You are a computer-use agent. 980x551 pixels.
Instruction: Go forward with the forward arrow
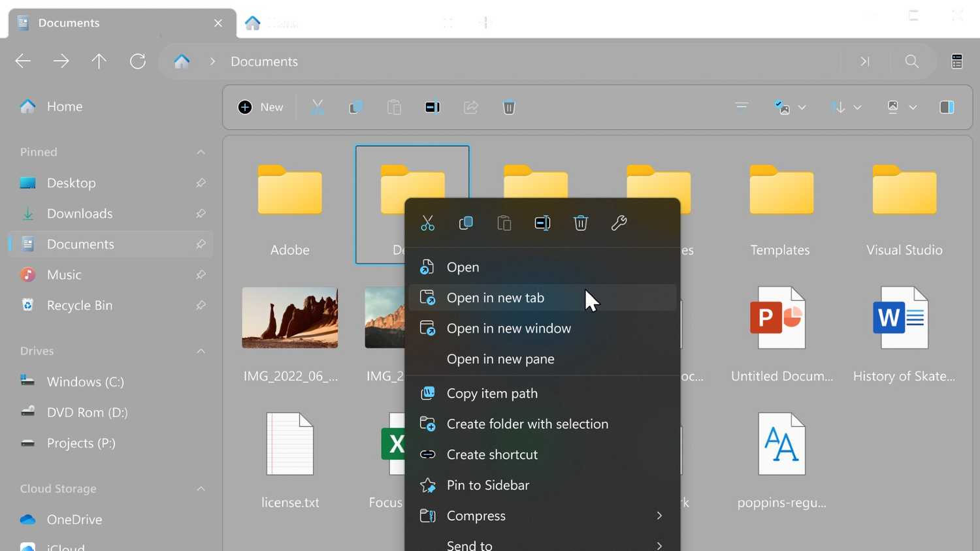tap(61, 61)
